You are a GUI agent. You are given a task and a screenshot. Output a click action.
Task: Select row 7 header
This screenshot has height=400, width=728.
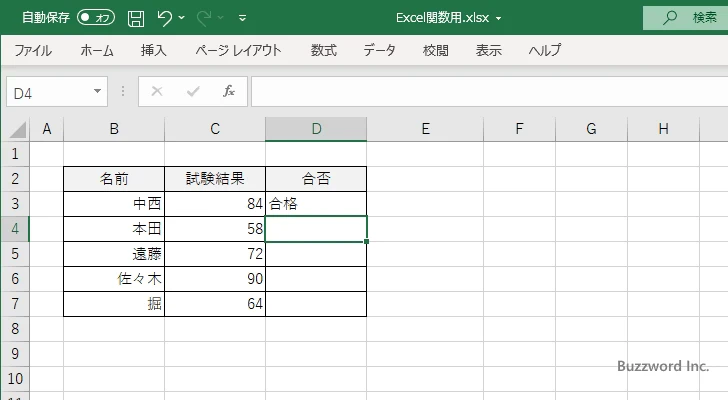[x=15, y=304]
